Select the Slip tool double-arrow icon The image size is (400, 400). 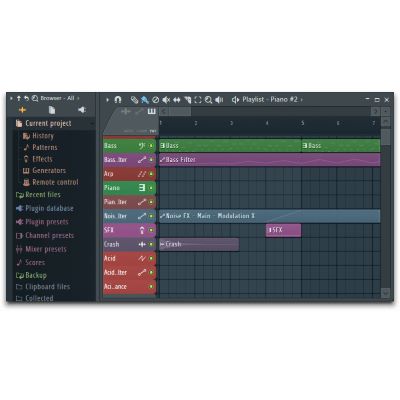[x=177, y=100]
